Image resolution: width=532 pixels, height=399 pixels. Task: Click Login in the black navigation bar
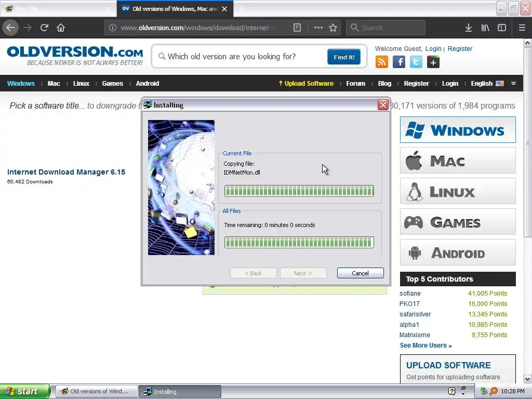coord(450,84)
